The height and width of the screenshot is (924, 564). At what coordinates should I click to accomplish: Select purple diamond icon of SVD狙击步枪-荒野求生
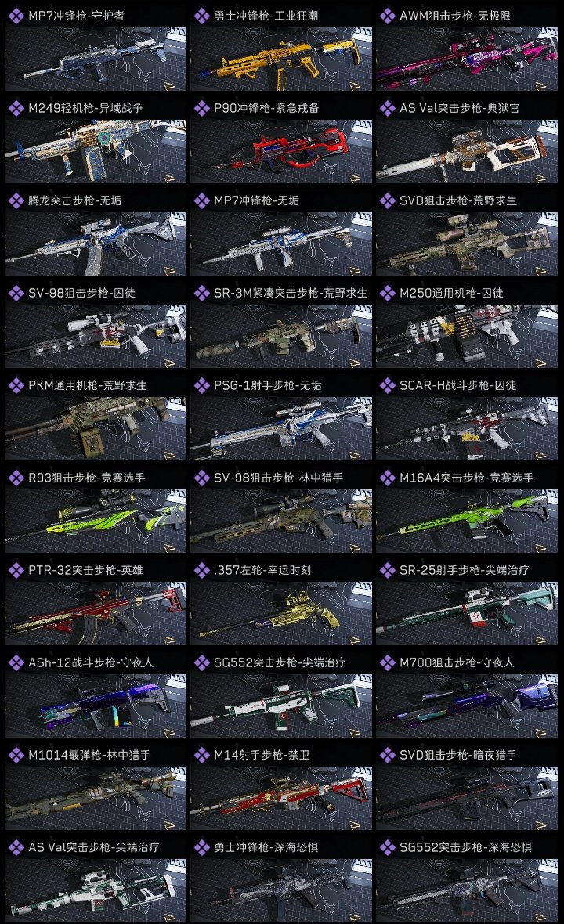(x=387, y=200)
